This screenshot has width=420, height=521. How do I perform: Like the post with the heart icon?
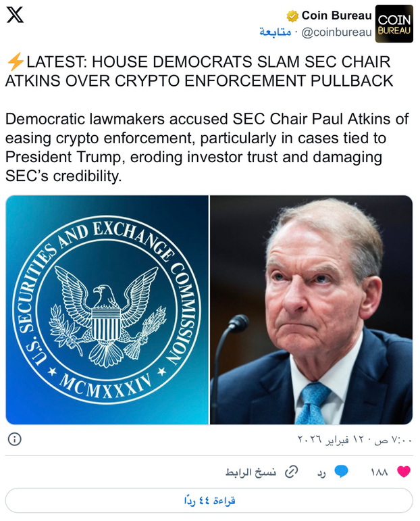(404, 472)
